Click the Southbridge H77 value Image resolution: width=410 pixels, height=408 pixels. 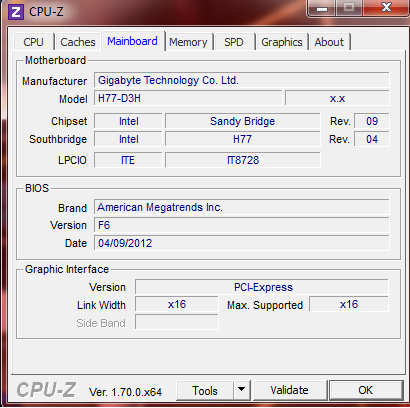(243, 139)
